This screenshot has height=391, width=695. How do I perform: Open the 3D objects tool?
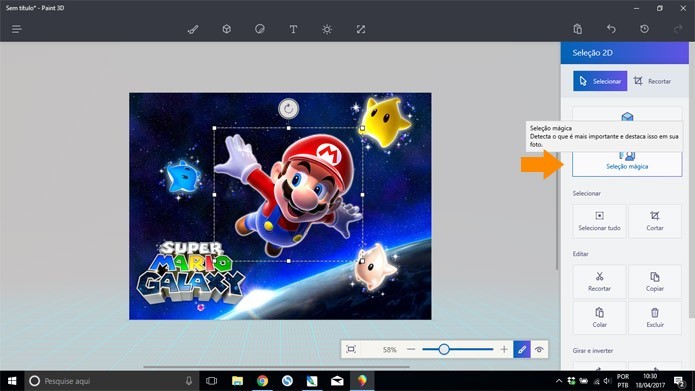[x=226, y=29]
